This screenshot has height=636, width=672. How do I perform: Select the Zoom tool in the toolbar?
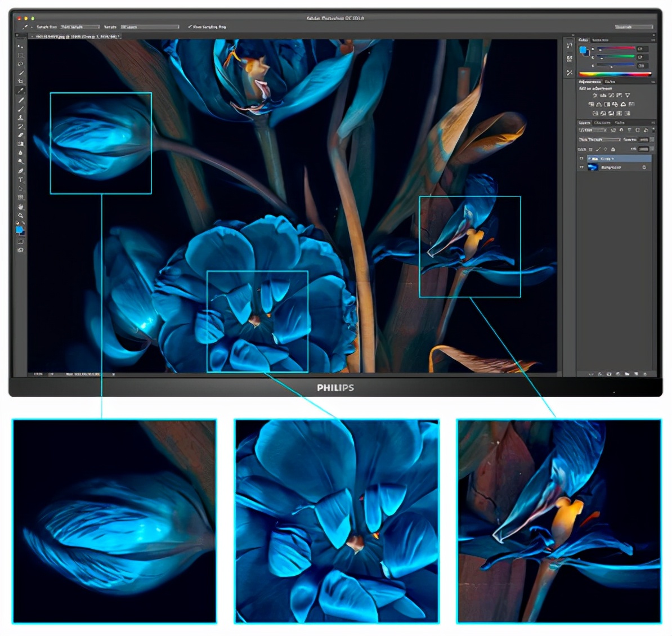[20, 216]
